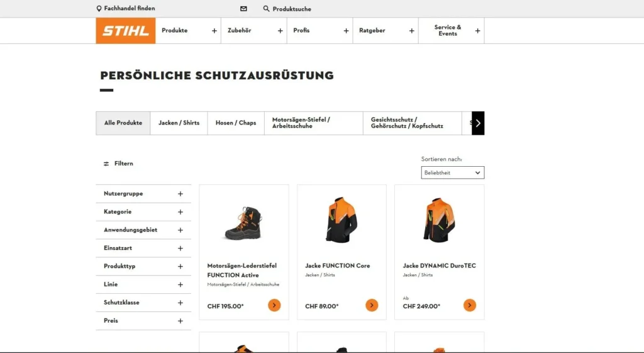Viewport: 644px width, 353px height.
Task: Click the Filtern slider icon
Action: point(106,164)
